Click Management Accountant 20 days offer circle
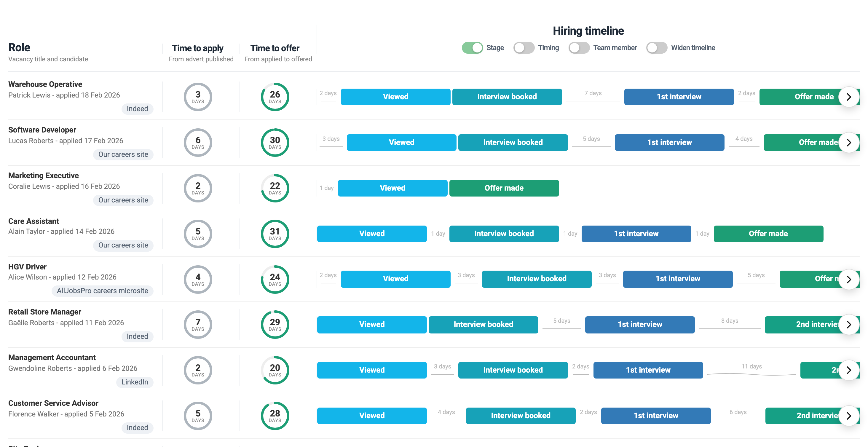 coord(275,370)
